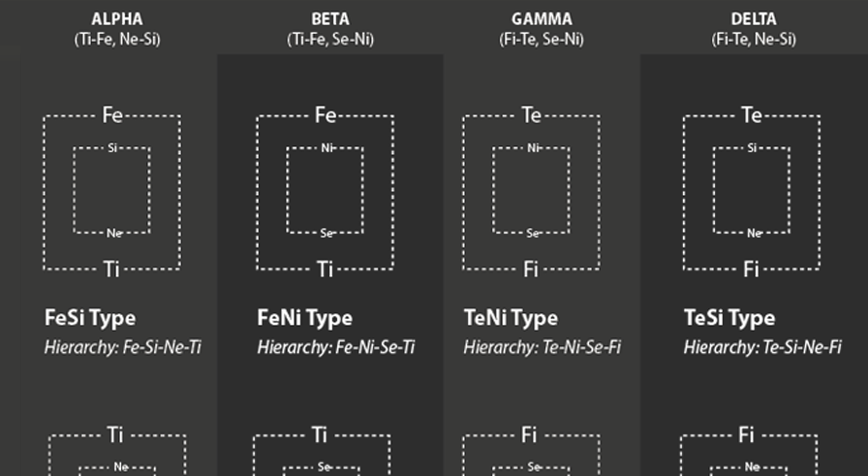Image resolution: width=868 pixels, height=476 pixels.
Task: Click the Ti label below FeNi diagram
Action: click(325, 270)
